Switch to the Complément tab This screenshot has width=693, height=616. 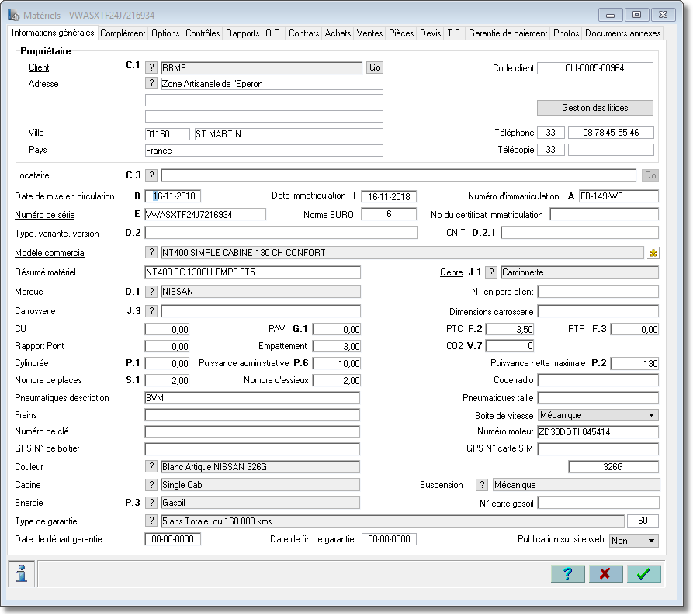123,33
